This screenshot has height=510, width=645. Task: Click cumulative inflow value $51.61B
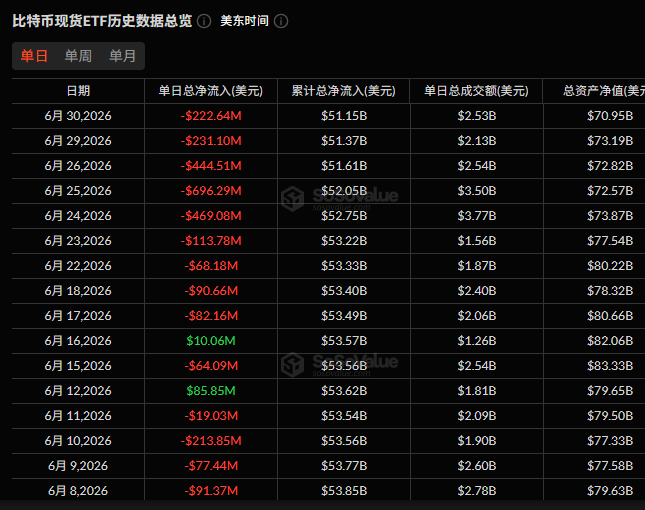pos(344,166)
